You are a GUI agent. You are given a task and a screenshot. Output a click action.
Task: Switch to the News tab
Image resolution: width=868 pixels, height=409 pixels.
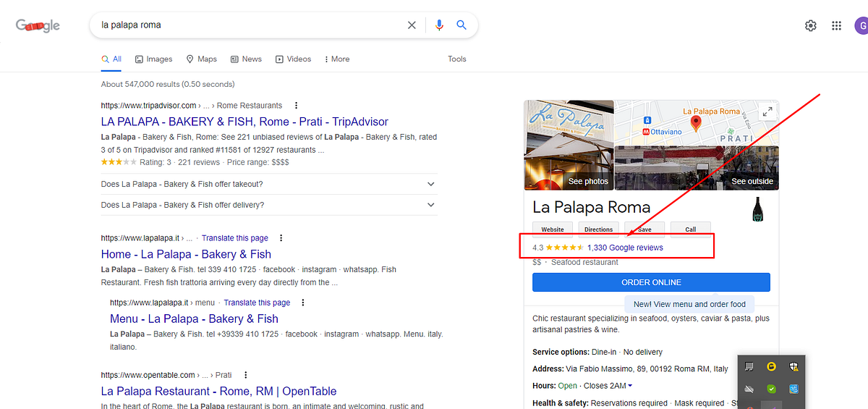[x=246, y=59]
